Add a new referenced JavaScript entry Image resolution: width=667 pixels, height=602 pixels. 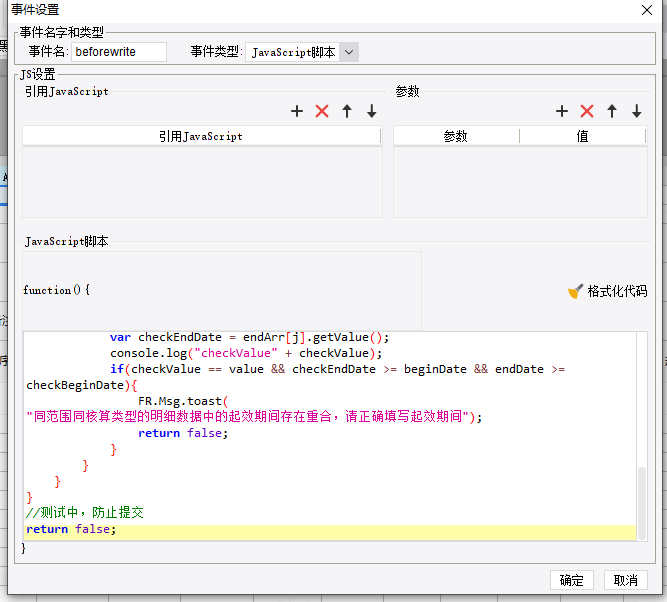(297, 111)
